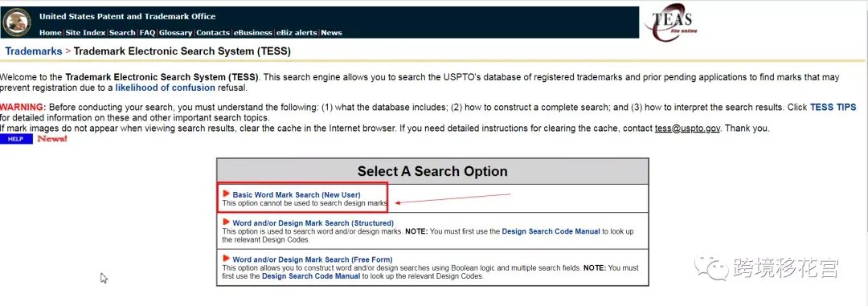Open Basic Word Mark Search (New User)
The height and width of the screenshot is (306, 868).
[x=296, y=195]
